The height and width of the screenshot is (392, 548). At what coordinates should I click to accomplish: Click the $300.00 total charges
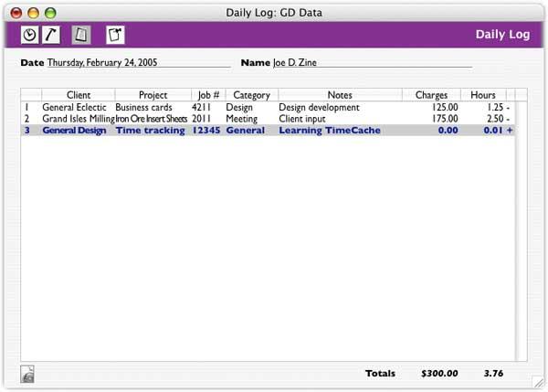click(439, 373)
